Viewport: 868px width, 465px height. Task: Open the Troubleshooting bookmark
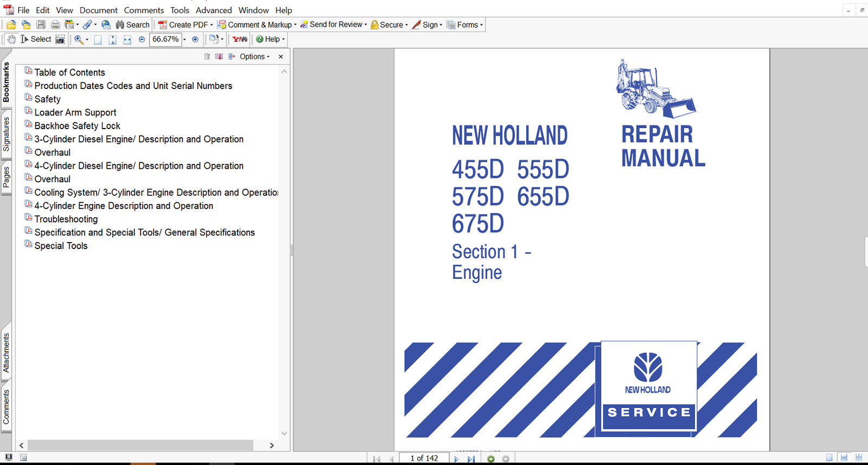tap(66, 219)
